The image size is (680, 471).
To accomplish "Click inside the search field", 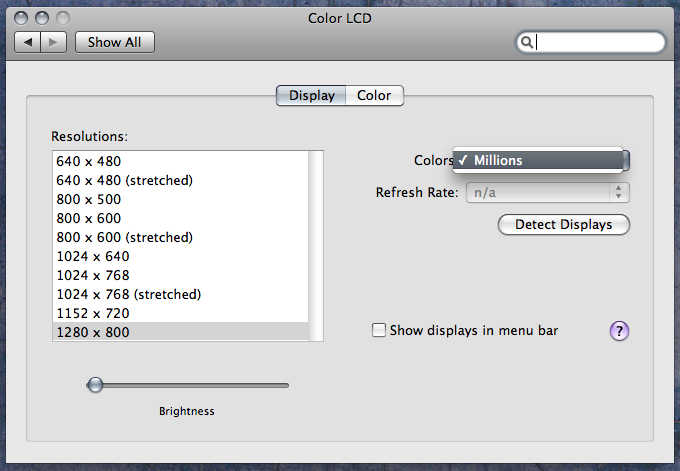I will (x=598, y=42).
